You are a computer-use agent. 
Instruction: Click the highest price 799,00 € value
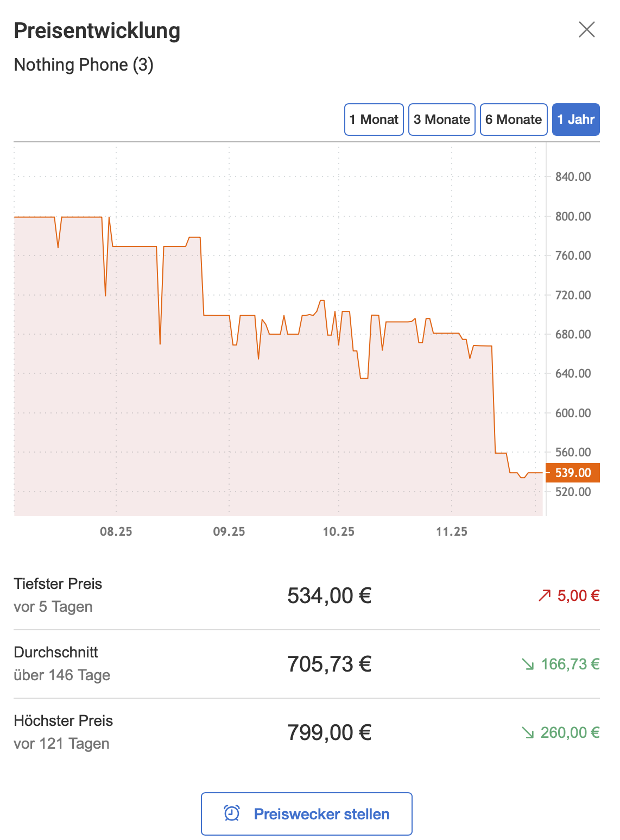(329, 733)
